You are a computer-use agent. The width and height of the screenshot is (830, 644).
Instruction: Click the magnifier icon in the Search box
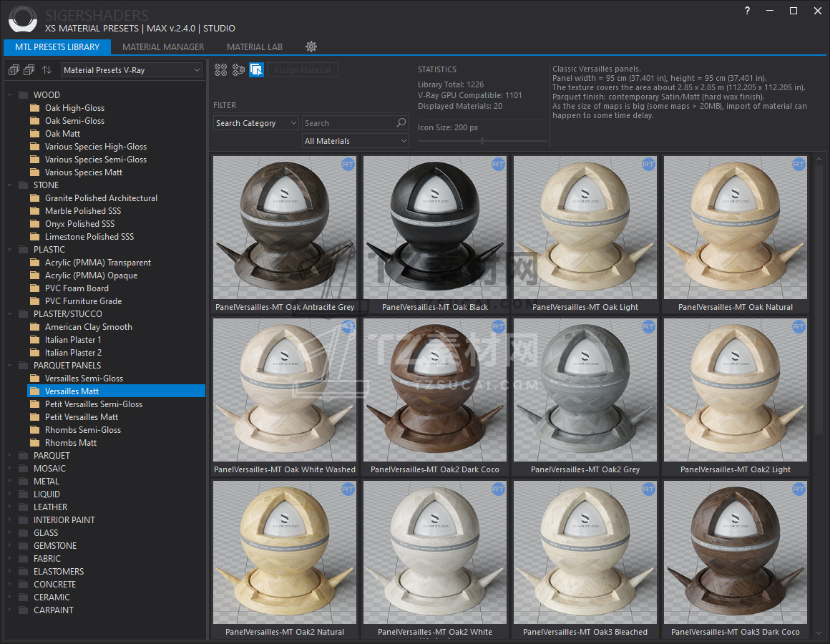401,123
